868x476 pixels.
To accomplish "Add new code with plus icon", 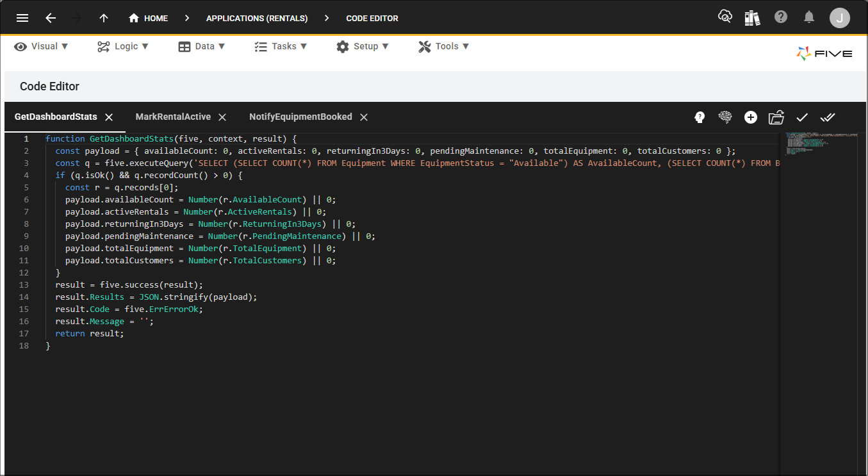I will [x=751, y=117].
